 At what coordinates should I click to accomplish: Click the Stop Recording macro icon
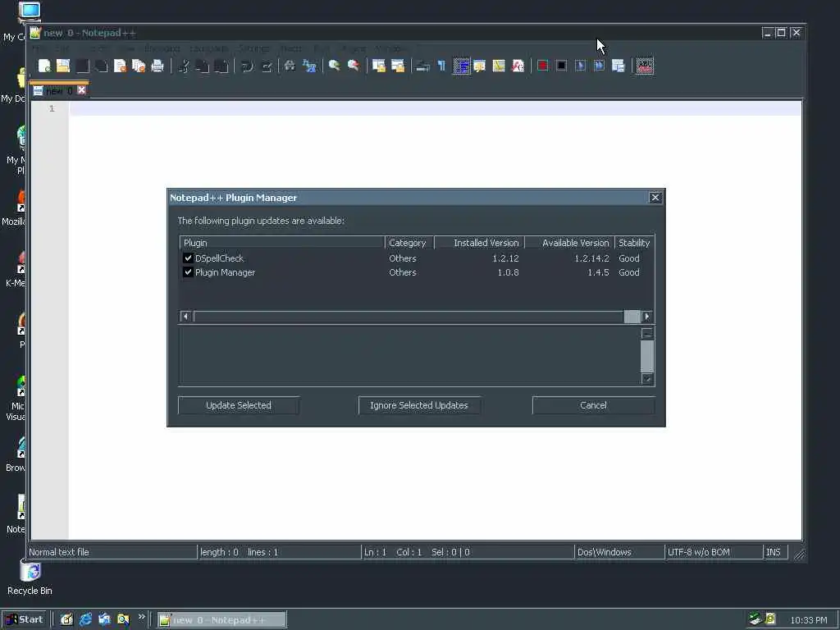(561, 66)
